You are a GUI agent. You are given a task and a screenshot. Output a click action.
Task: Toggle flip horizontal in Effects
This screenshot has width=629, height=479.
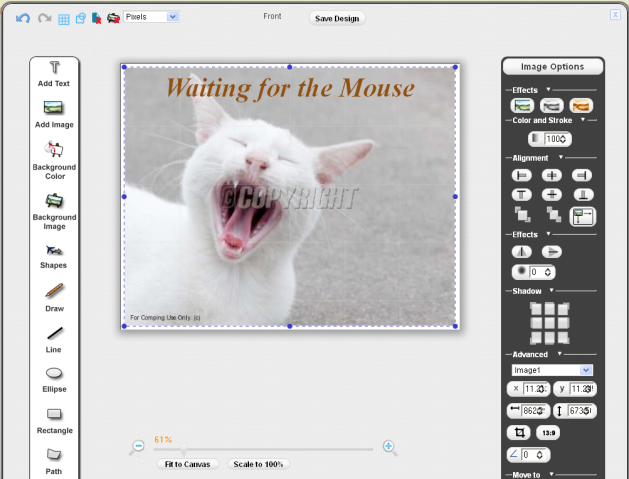[521, 252]
